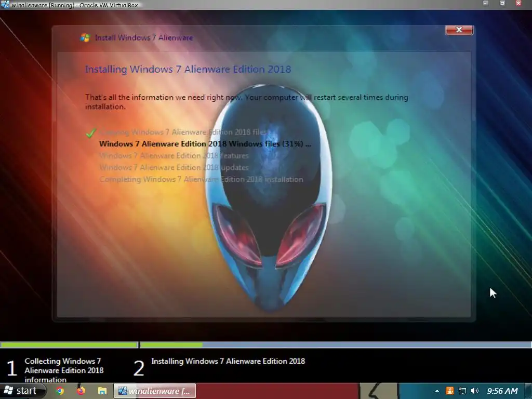
Task: Click the VirtualBox icon in window title bar
Action: (5, 5)
